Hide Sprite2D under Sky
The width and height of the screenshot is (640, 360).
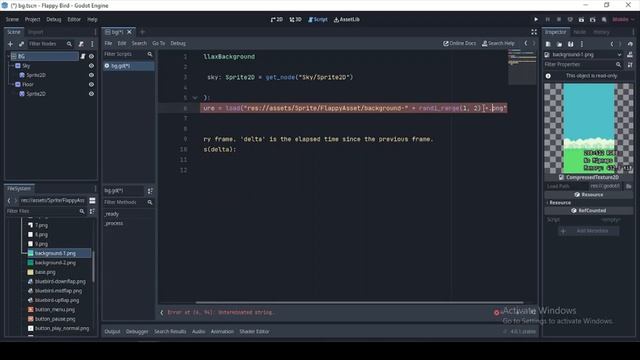click(x=91, y=75)
